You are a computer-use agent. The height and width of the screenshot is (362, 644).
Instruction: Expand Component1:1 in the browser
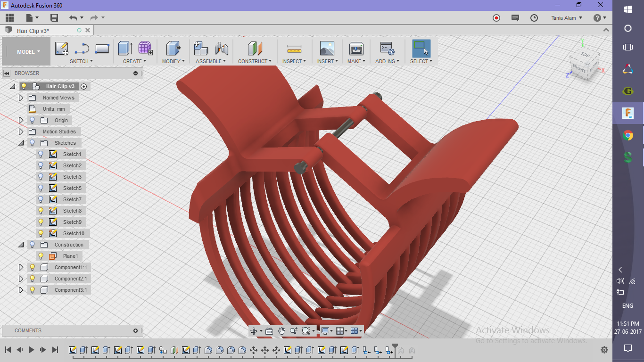point(21,267)
